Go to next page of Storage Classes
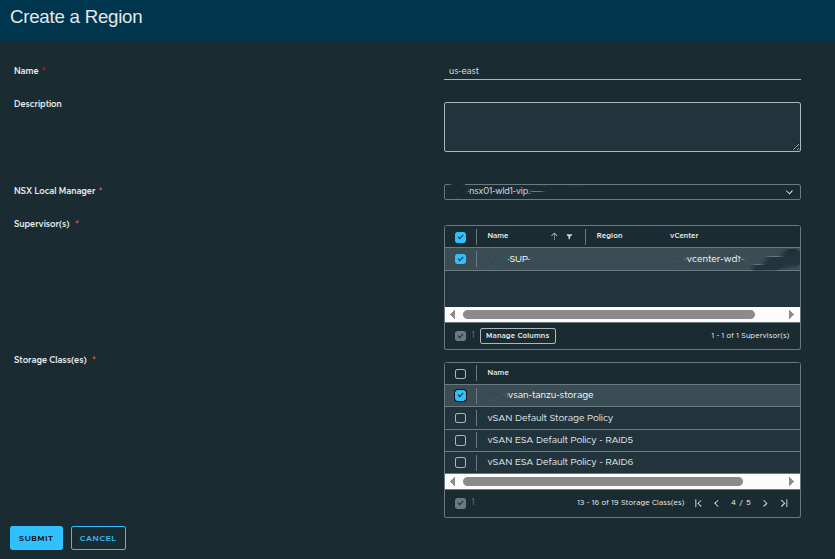 click(765, 503)
